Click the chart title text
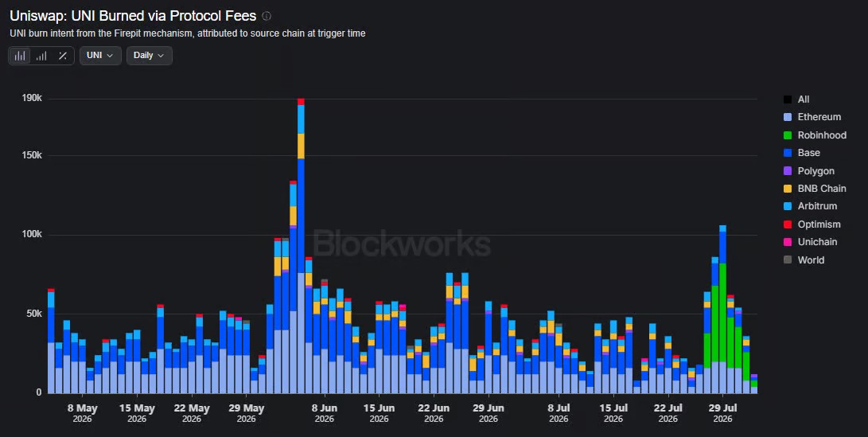Image resolution: width=868 pixels, height=437 pixels. pos(133,16)
